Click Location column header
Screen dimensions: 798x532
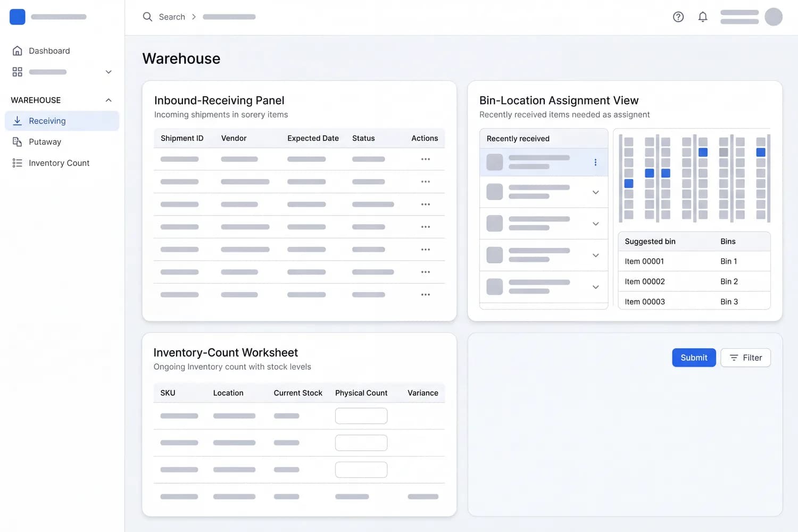click(228, 393)
